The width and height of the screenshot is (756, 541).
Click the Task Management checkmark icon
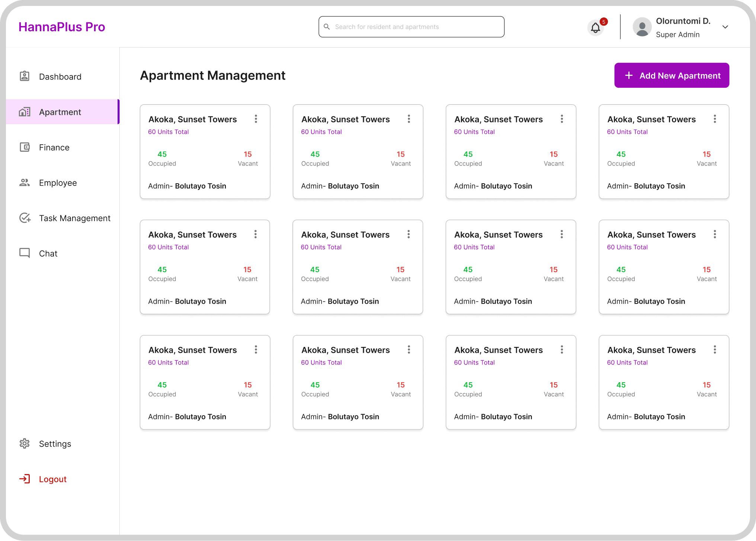tap(25, 218)
